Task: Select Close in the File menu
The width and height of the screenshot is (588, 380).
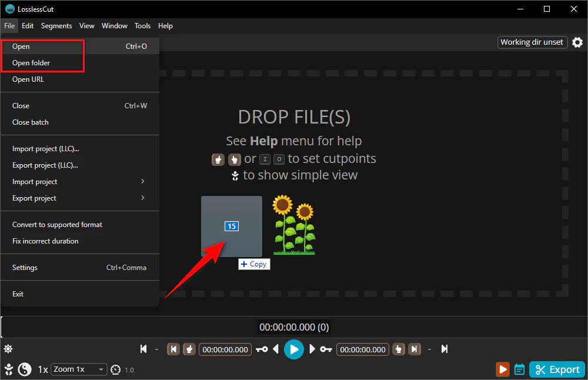Action: [80, 106]
